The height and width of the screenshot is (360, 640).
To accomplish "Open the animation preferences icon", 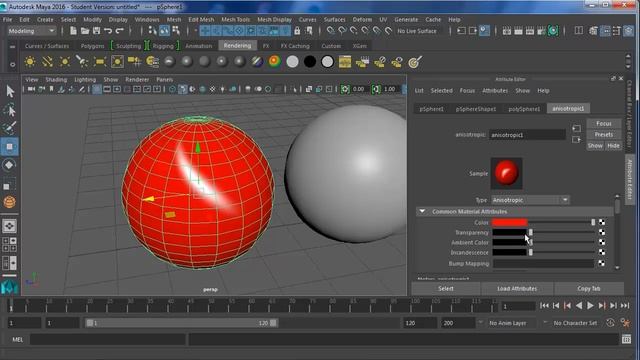I will coord(625,323).
